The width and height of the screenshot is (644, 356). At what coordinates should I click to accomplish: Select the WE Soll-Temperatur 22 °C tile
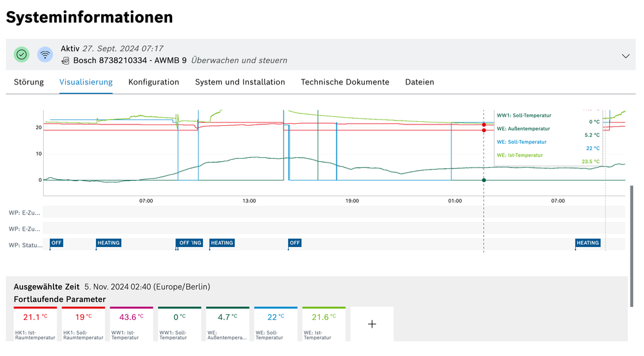pyautogui.click(x=275, y=324)
